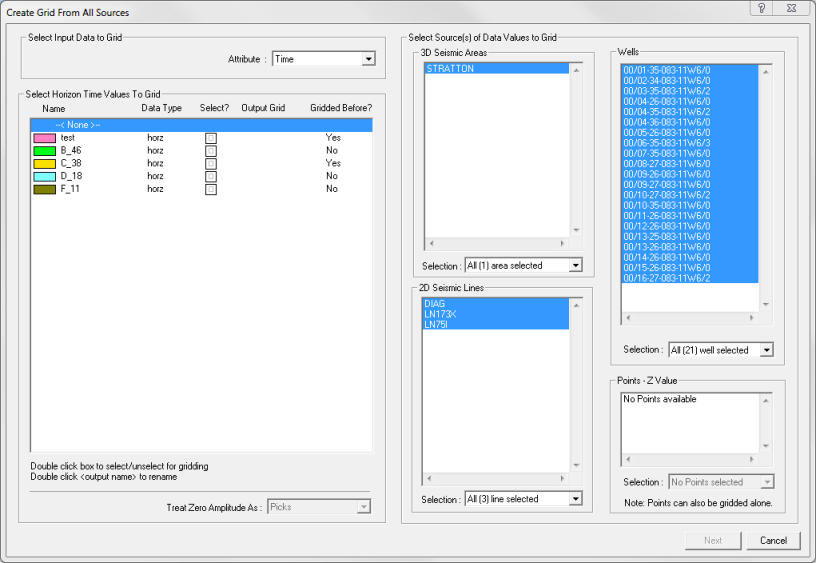The image size is (816, 563).
Task: Select the test horizon name
Action: pyautogui.click(x=68, y=138)
